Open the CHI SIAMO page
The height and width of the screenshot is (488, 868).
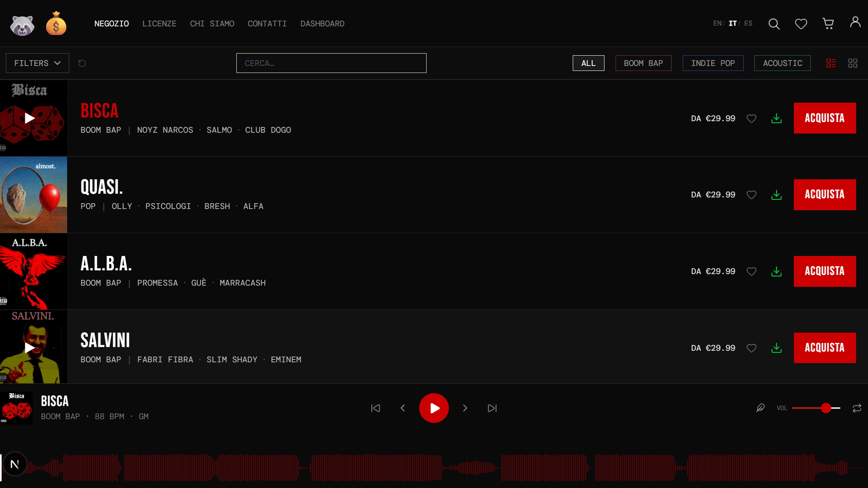(x=212, y=23)
